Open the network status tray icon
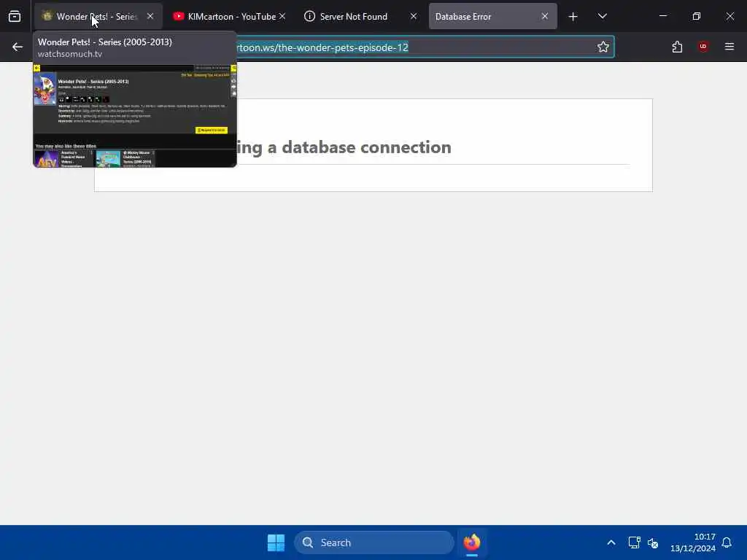This screenshot has width=747, height=560. [x=634, y=542]
